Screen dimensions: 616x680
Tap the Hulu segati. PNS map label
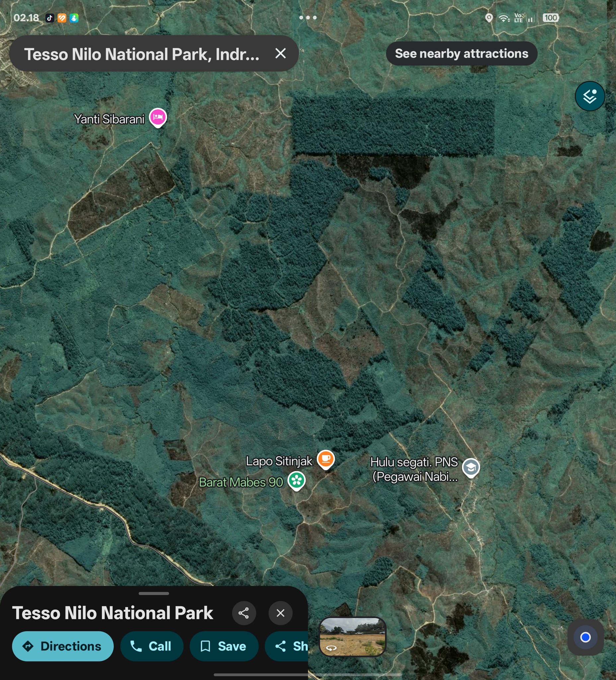(x=415, y=469)
